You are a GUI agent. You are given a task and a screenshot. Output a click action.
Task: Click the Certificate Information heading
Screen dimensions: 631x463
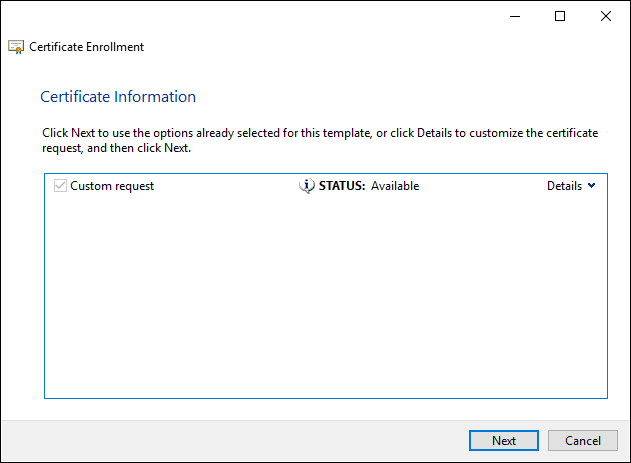[x=118, y=97]
